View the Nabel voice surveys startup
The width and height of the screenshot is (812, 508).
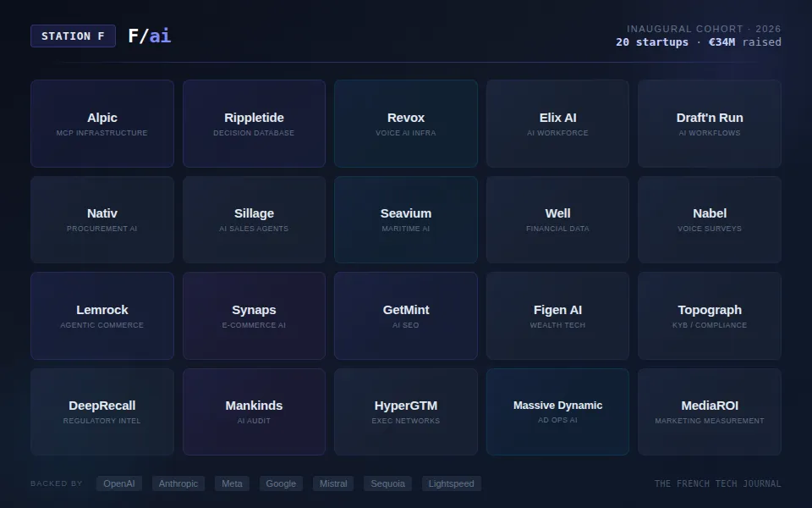(710, 219)
